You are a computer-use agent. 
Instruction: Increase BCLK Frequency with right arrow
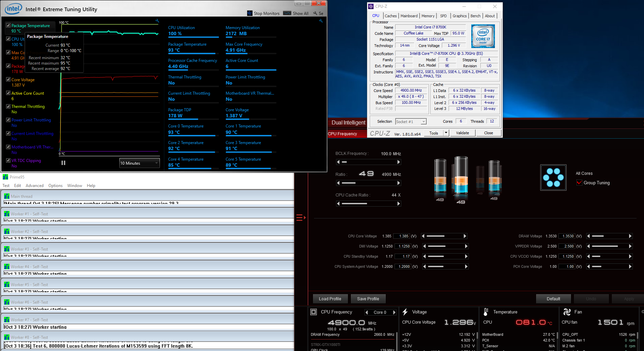[399, 162]
